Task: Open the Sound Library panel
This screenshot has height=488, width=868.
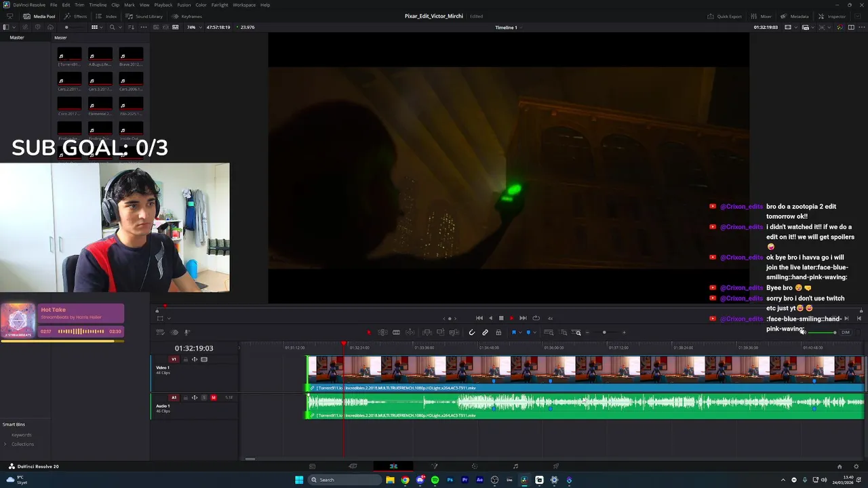Action: pyautogui.click(x=144, y=16)
